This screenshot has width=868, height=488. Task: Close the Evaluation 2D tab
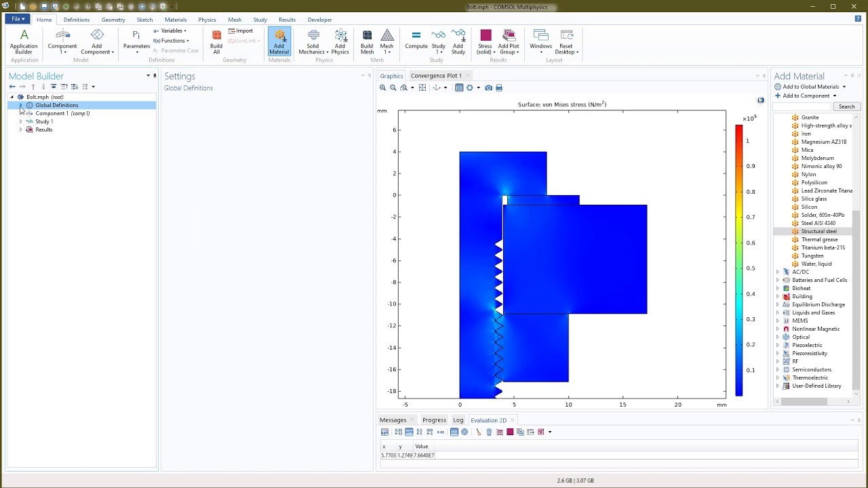pyautogui.click(x=513, y=420)
